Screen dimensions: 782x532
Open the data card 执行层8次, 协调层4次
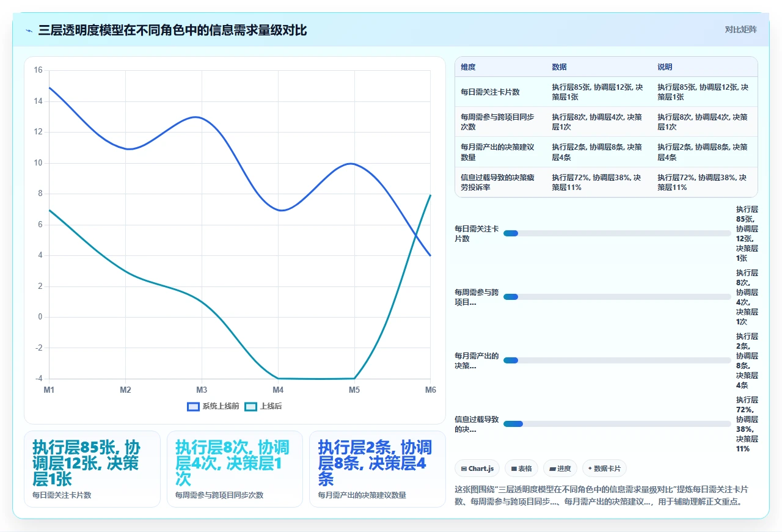tap(235, 469)
